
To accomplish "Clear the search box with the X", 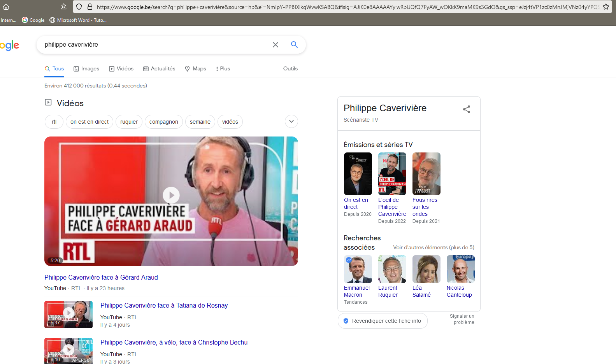I will pos(276,45).
